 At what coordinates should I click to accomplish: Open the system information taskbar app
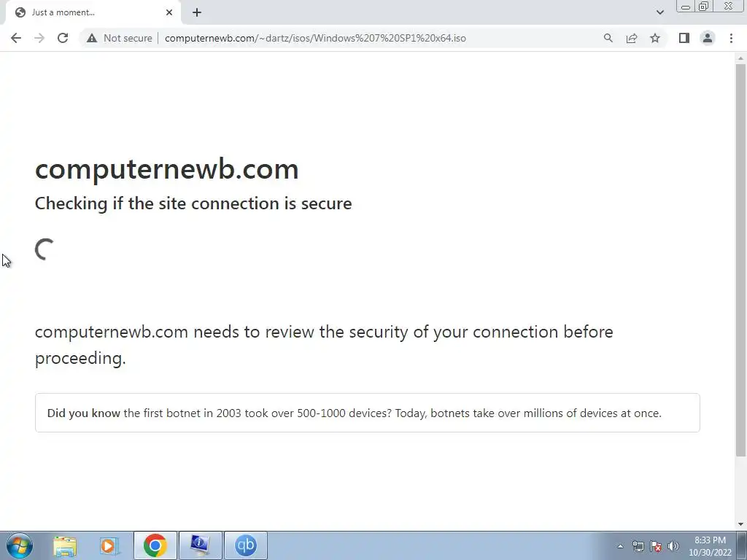click(x=200, y=545)
